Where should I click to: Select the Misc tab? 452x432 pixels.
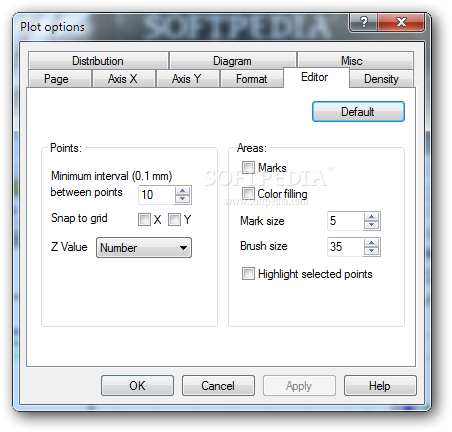click(355, 61)
